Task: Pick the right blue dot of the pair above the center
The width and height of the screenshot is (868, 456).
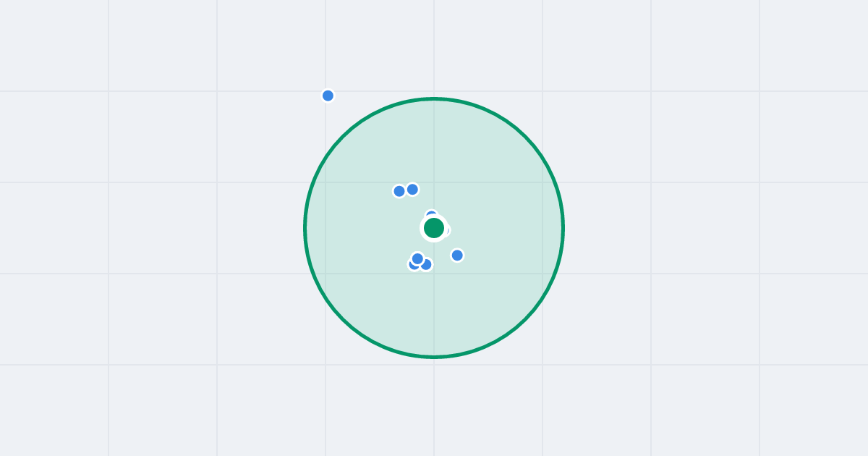Action: [412, 189]
